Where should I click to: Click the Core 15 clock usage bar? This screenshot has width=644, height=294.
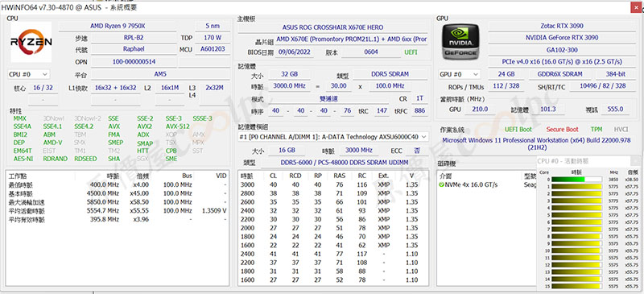pyautogui.click(x=576, y=286)
